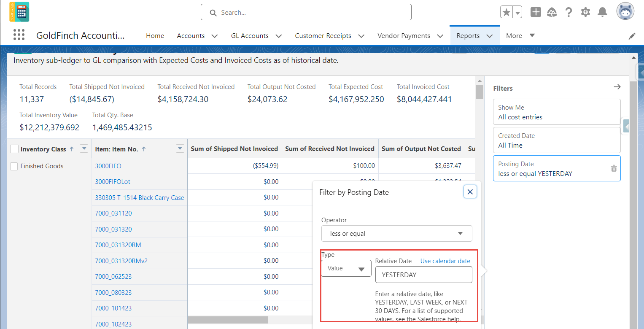Open item 7000_031320RMv2 link
Screen dimensions: 644x329
point(121,261)
